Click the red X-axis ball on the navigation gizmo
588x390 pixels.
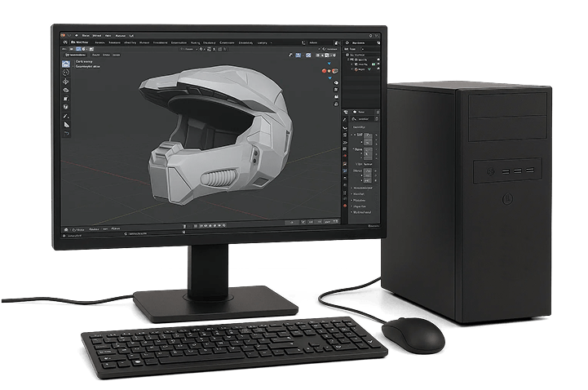[x=324, y=71]
